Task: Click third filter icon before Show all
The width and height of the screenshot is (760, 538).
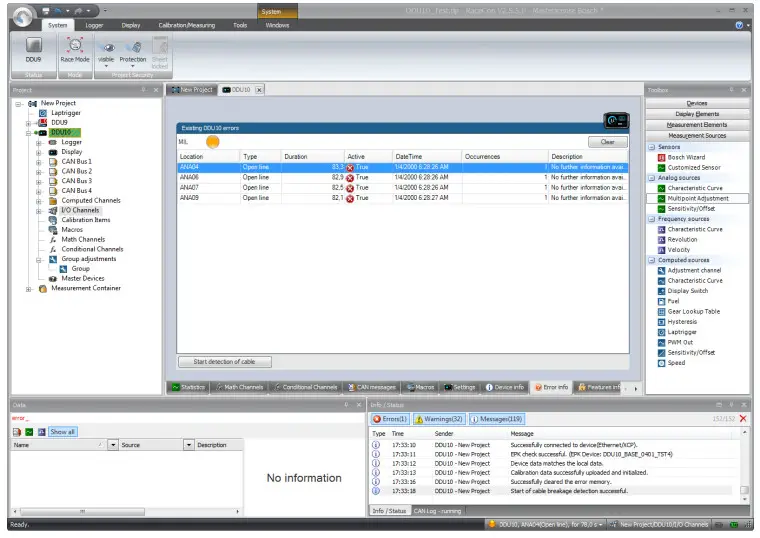Action: (x=42, y=432)
